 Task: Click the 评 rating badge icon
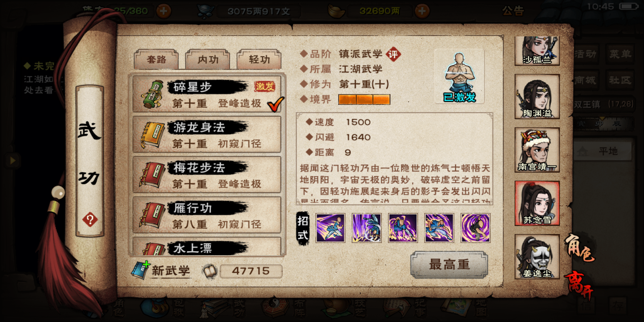coord(393,54)
